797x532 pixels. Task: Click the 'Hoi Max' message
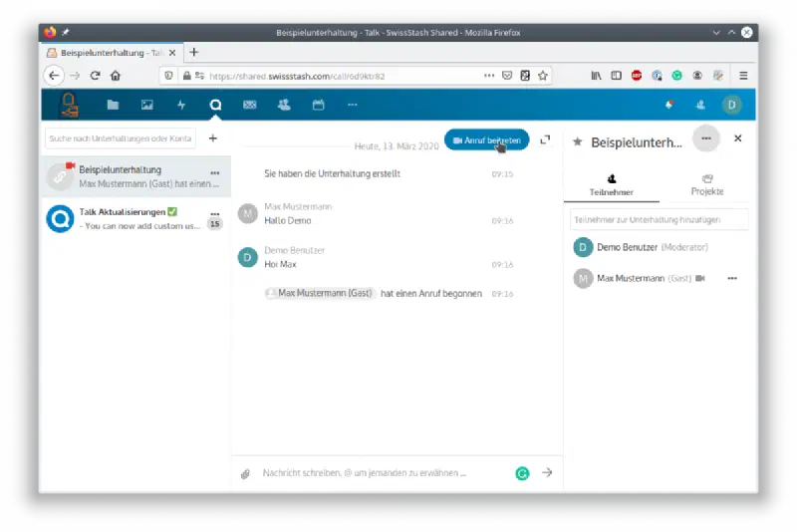[x=280, y=264]
